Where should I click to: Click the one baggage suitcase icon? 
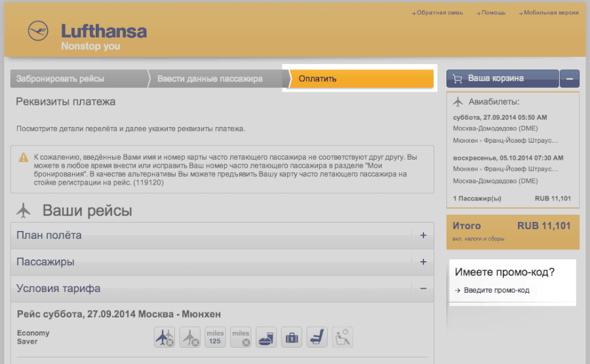click(x=292, y=337)
